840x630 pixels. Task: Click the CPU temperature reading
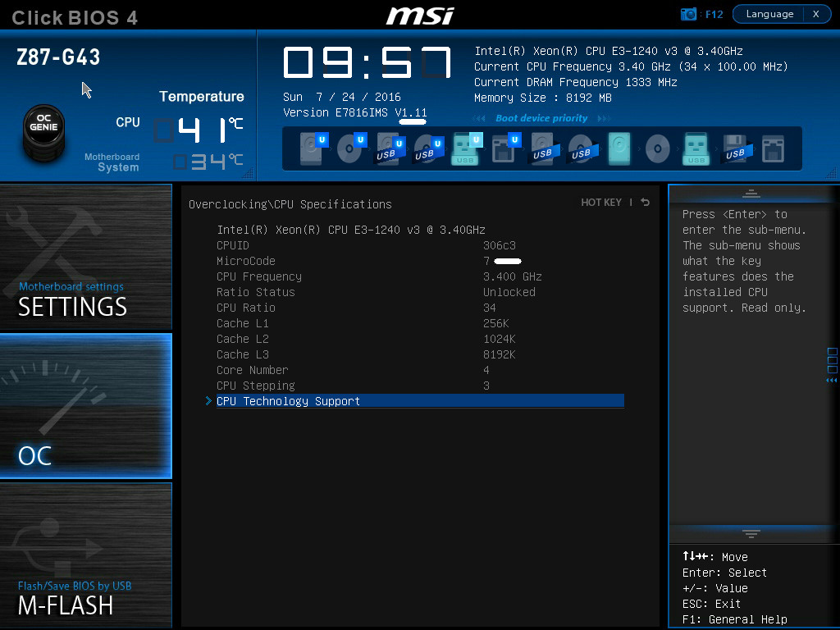199,130
